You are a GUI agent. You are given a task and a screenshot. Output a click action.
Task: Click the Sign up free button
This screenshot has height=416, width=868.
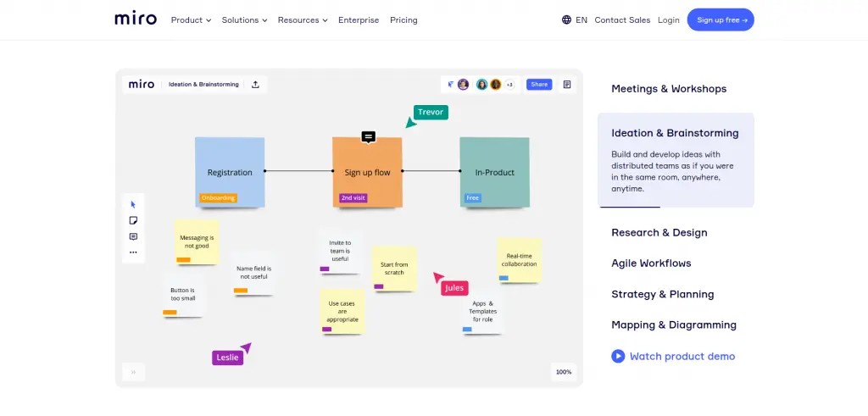pyautogui.click(x=721, y=20)
